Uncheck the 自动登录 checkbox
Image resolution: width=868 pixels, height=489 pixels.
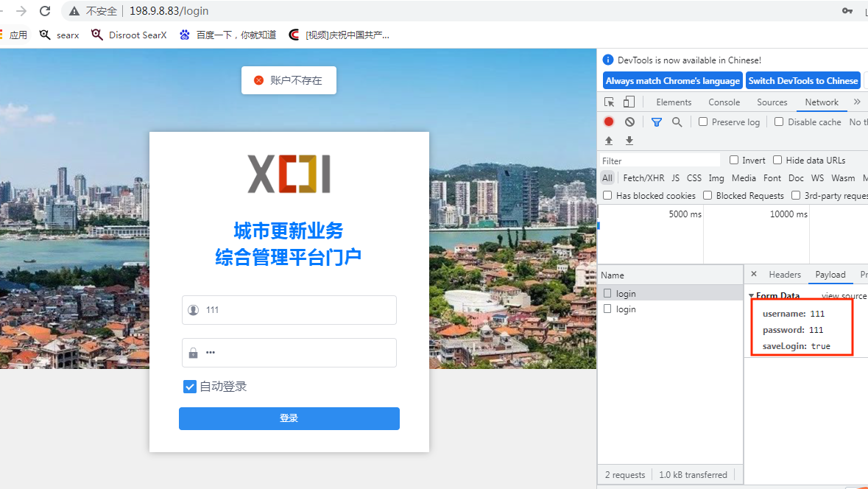189,386
